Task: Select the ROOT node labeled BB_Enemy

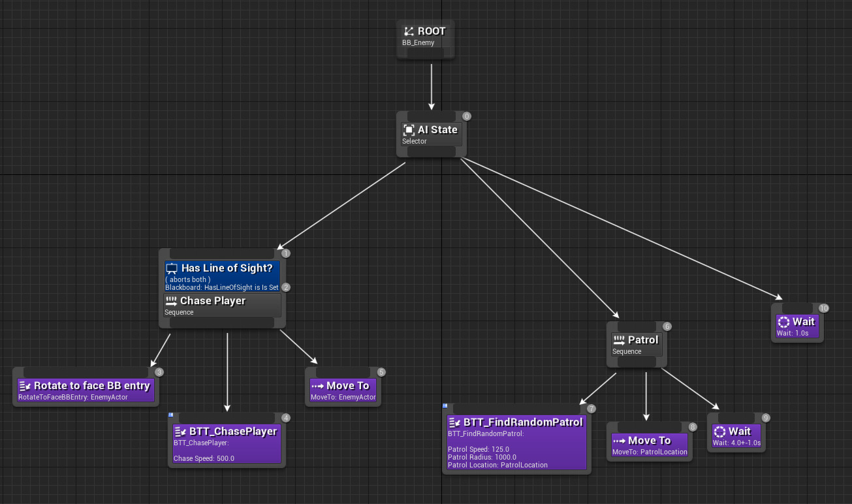Action: 425,36
